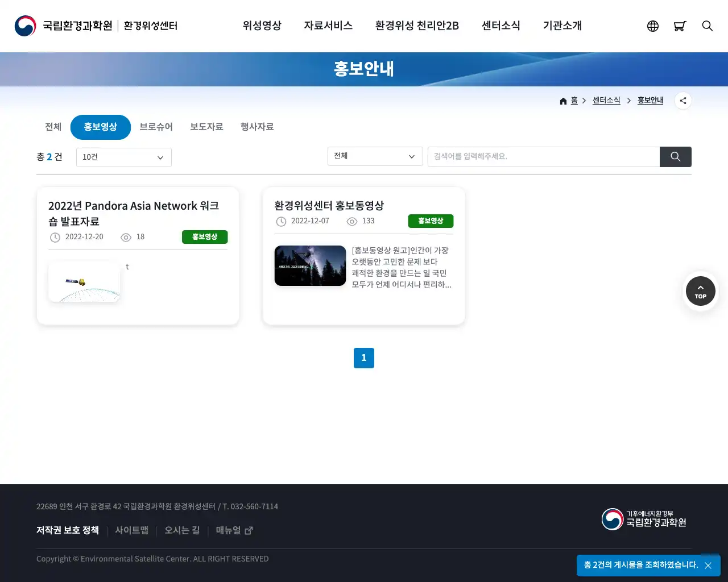Open the 저작권 보호 정책 footer link
728x582 pixels.
click(68, 530)
